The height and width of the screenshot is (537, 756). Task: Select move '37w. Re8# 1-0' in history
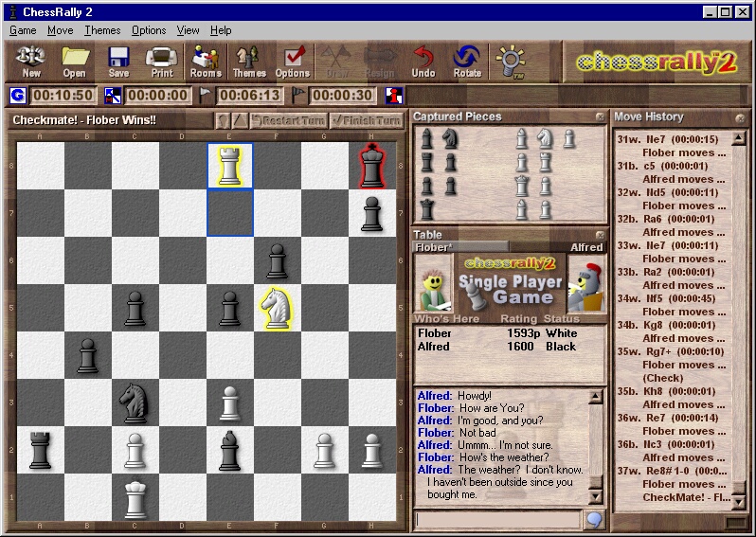coord(672,471)
